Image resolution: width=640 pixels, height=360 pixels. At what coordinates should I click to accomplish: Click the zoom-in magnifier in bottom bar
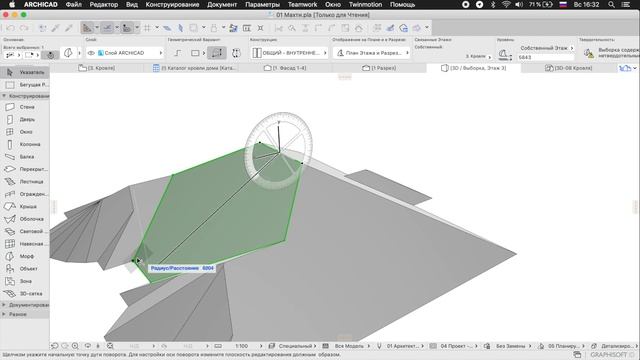(x=75, y=346)
